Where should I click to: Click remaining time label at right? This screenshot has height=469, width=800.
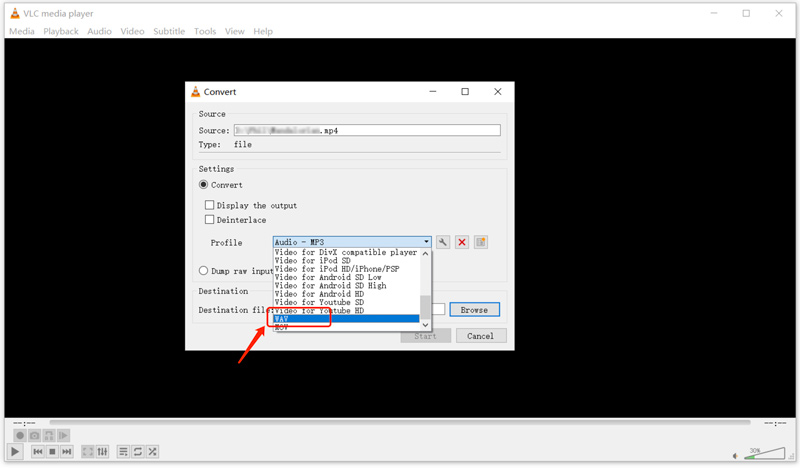(774, 423)
